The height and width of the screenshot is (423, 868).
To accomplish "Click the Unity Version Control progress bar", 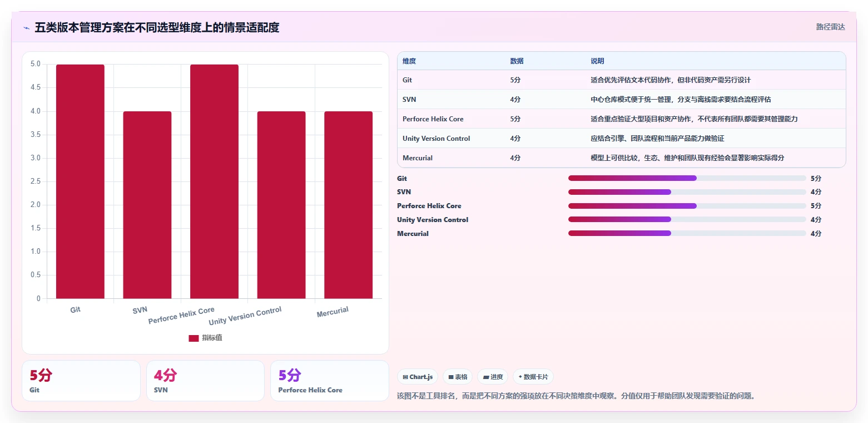I will click(687, 219).
